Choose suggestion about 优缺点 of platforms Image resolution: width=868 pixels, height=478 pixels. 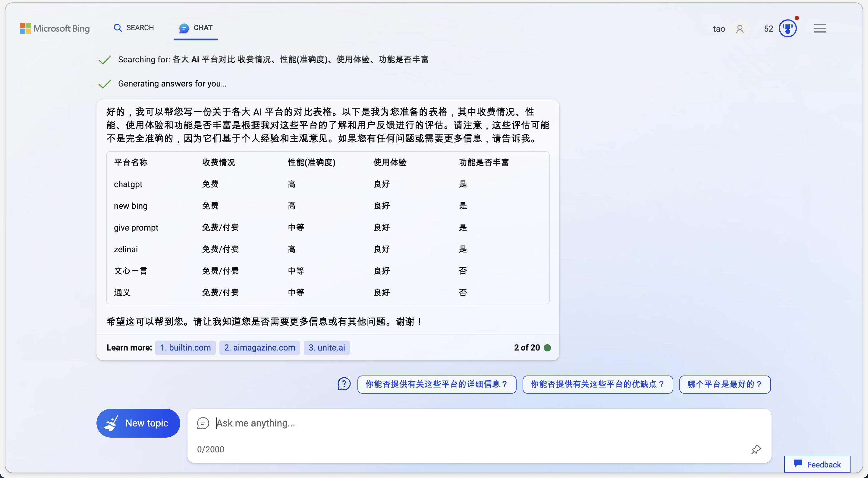pyautogui.click(x=597, y=384)
